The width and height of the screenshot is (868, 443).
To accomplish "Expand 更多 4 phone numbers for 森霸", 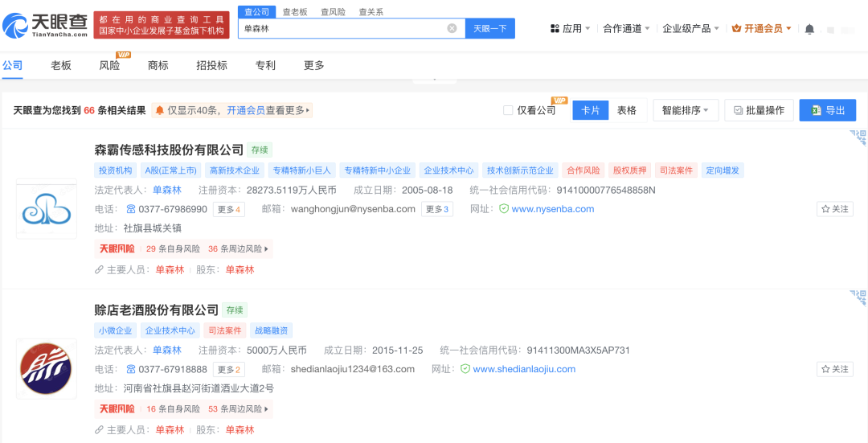I will point(228,209).
